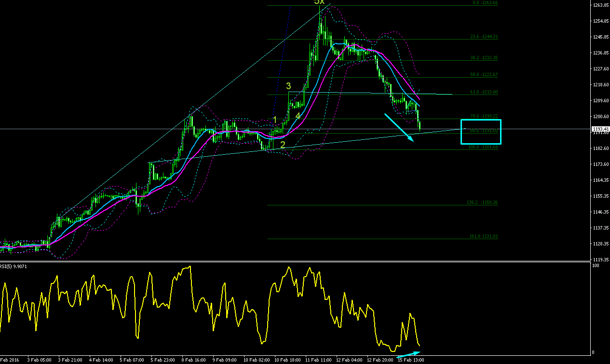This screenshot has width=610, height=364.
Task: Select the wave label 1 on the chart
Action: coord(275,120)
